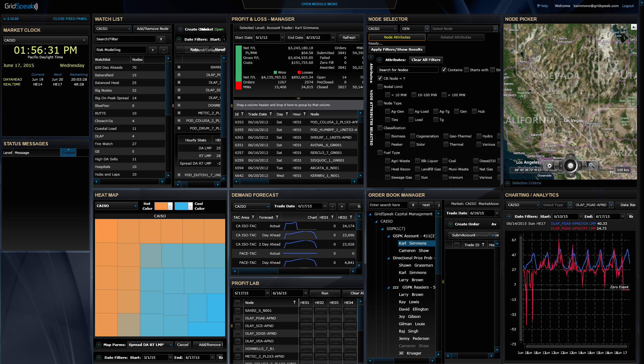
Task: Click the map eye view icon
Action: (549, 166)
